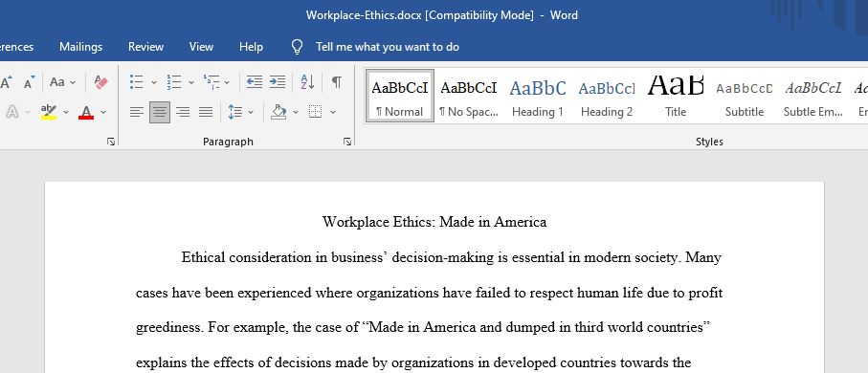Apply the yellow text highlight color

pyautogui.click(x=49, y=112)
